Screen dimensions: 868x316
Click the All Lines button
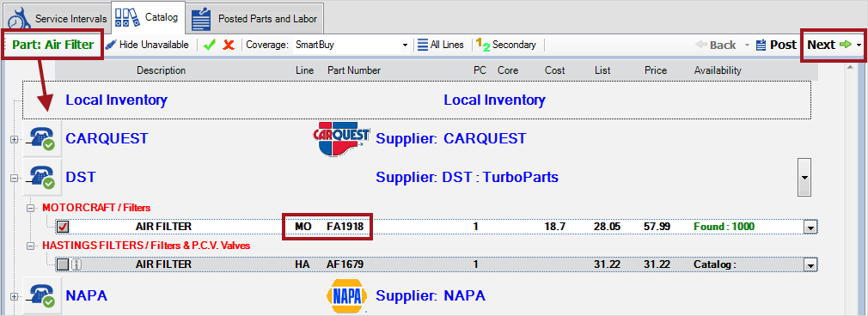click(x=441, y=45)
